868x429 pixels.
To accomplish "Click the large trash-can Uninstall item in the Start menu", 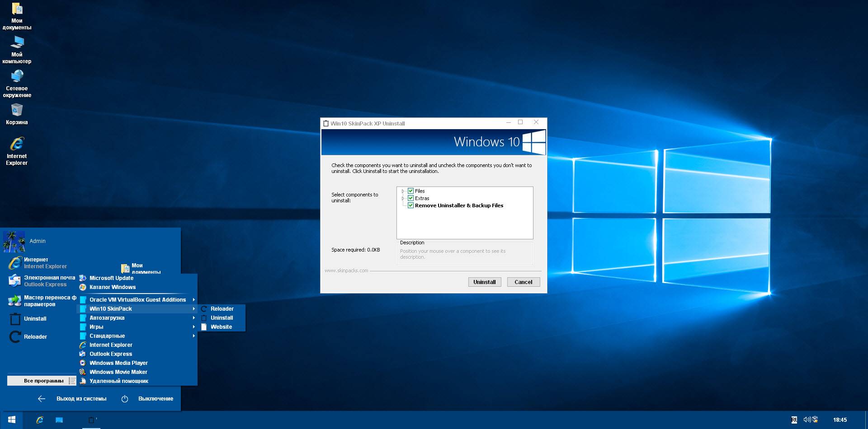I will 28,319.
